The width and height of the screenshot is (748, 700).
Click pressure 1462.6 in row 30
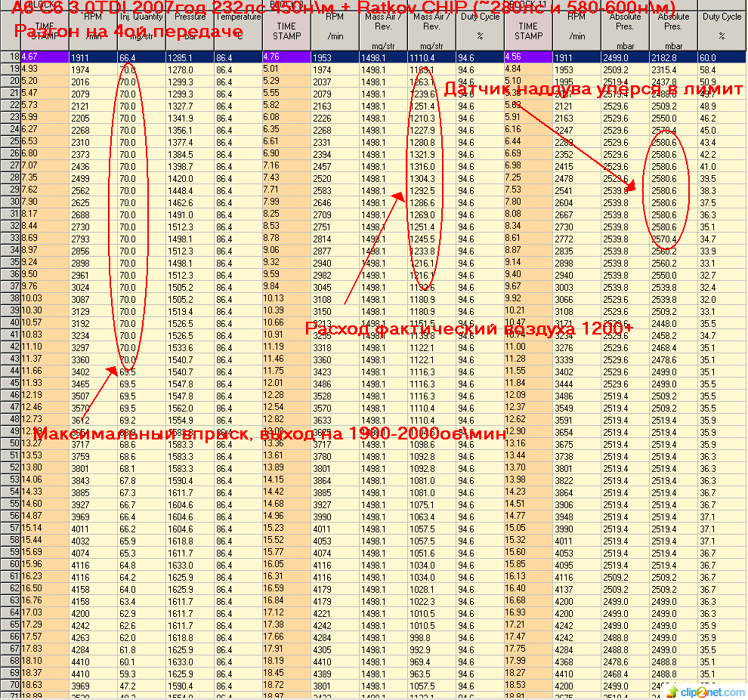(x=190, y=202)
